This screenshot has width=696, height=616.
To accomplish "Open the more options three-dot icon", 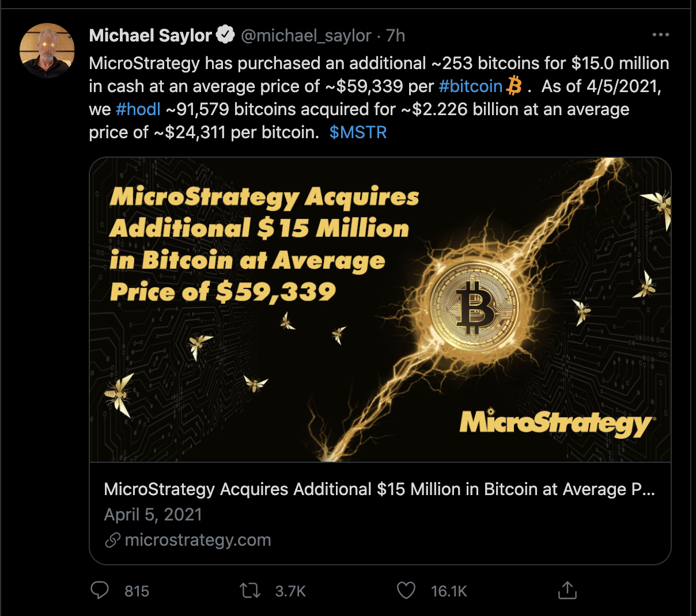I will point(660,35).
